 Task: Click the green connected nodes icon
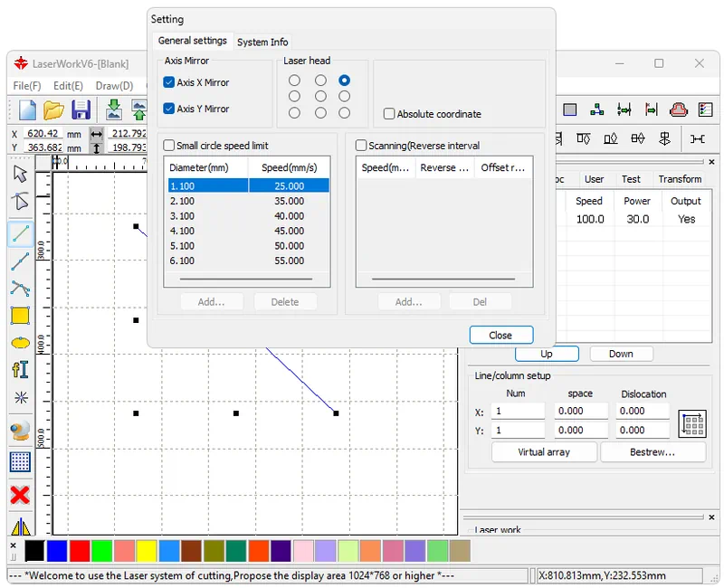597,109
